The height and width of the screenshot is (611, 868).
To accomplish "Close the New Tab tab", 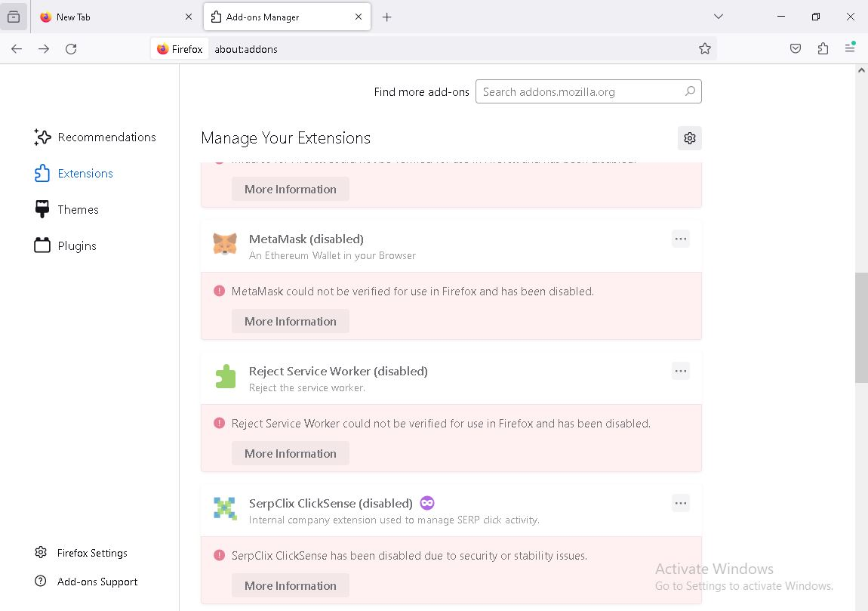I will point(189,17).
